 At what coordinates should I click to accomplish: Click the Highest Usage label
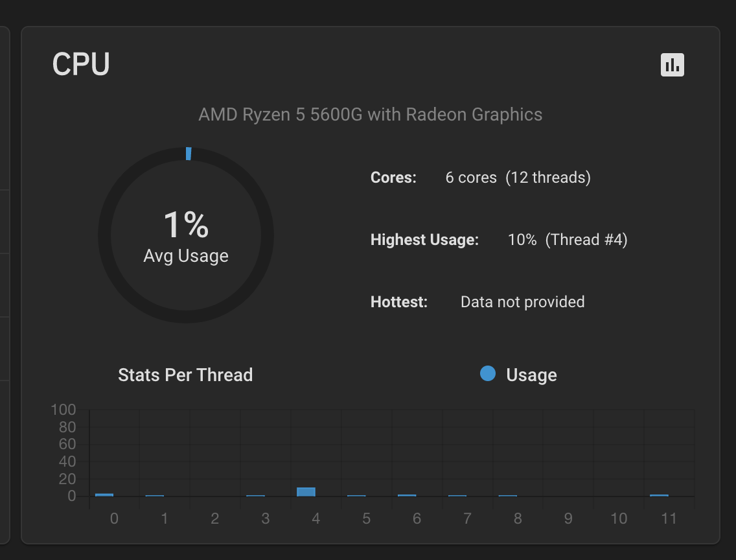coord(424,240)
